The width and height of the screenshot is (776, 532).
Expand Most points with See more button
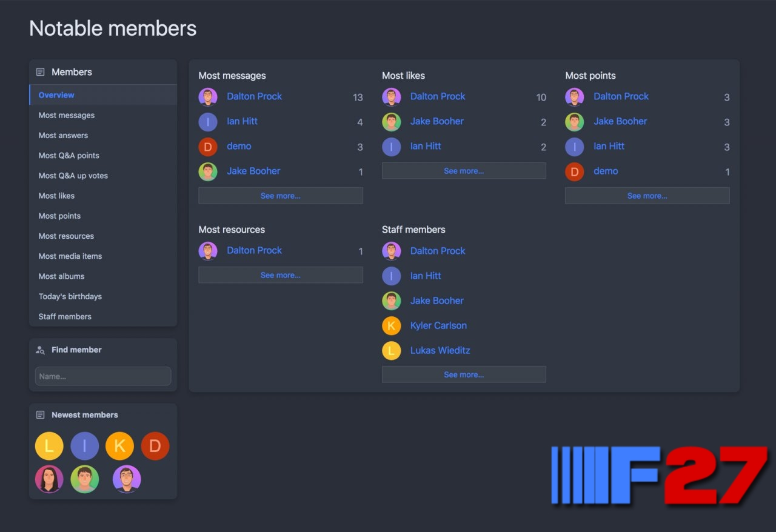pos(647,196)
